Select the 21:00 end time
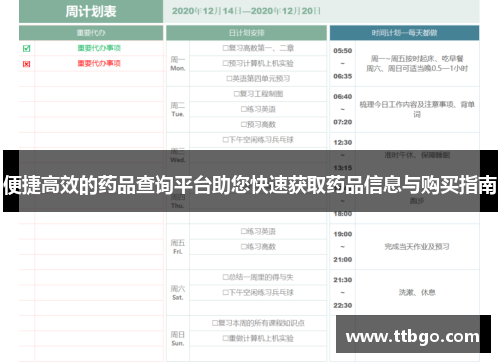This screenshot has height=362, width=500. 343,260
